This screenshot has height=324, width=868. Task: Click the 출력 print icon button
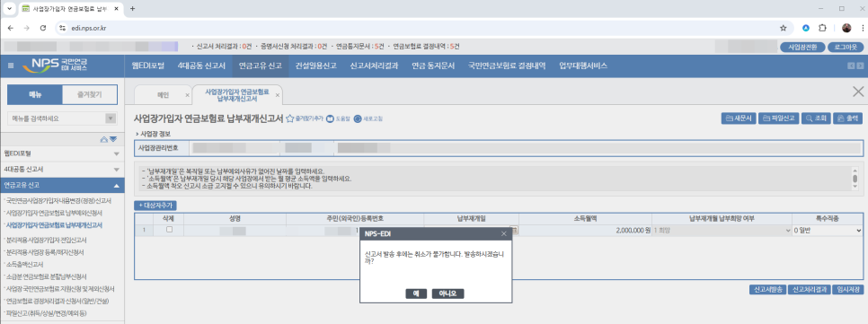[x=847, y=118]
